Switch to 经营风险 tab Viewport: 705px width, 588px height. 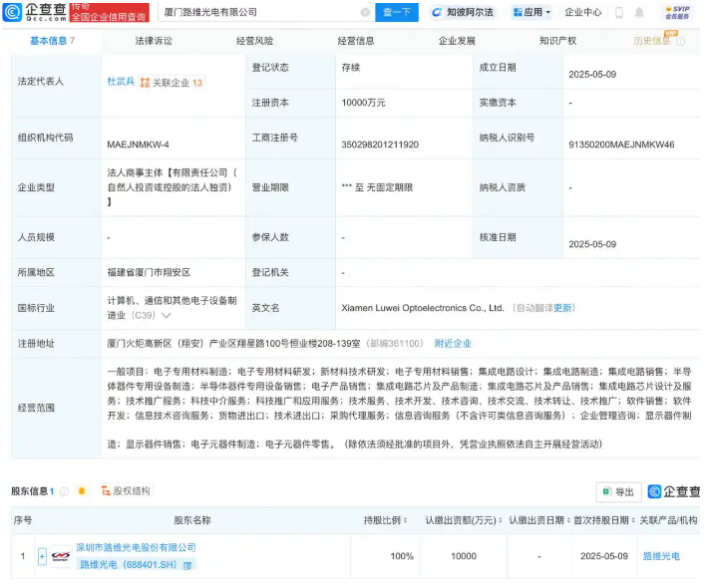pyautogui.click(x=255, y=41)
